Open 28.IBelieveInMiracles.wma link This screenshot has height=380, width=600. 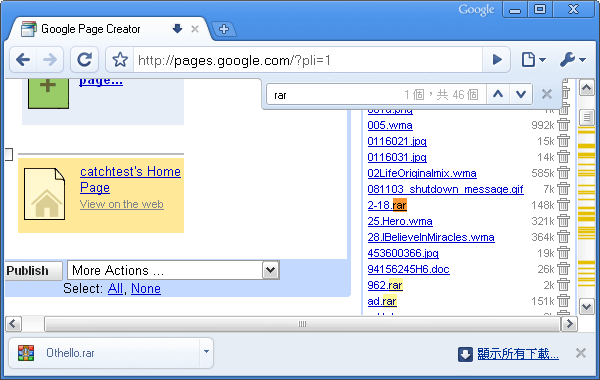431,237
